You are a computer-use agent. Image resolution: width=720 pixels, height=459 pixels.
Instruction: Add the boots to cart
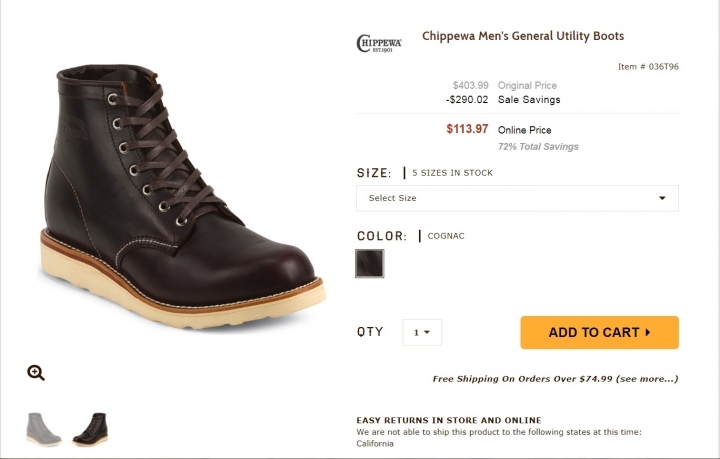[599, 332]
